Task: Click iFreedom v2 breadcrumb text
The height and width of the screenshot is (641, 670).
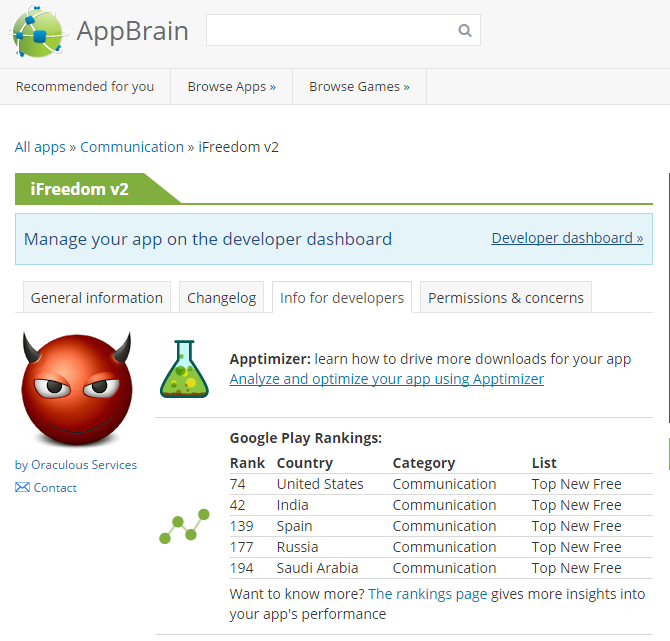Action: click(238, 147)
